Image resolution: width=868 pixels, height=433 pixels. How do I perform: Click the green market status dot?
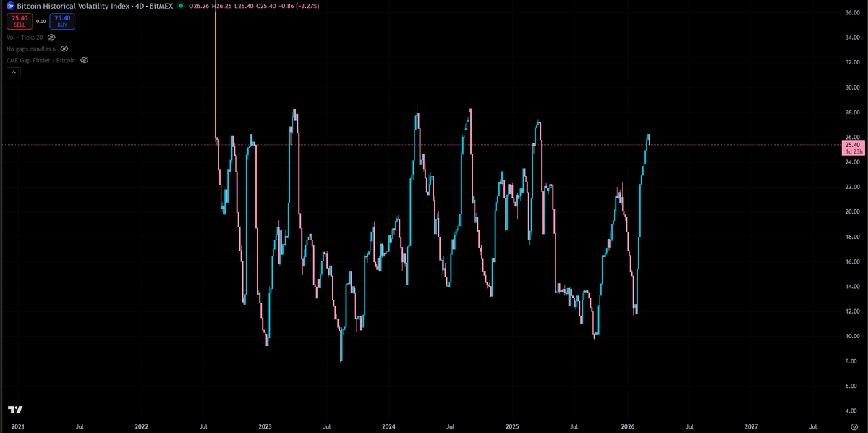(180, 6)
